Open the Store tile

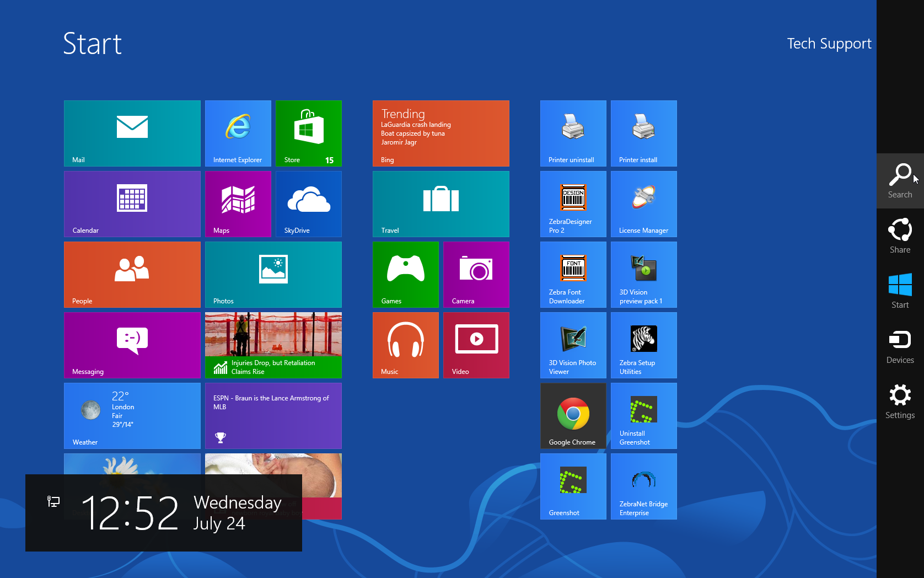pos(309,133)
